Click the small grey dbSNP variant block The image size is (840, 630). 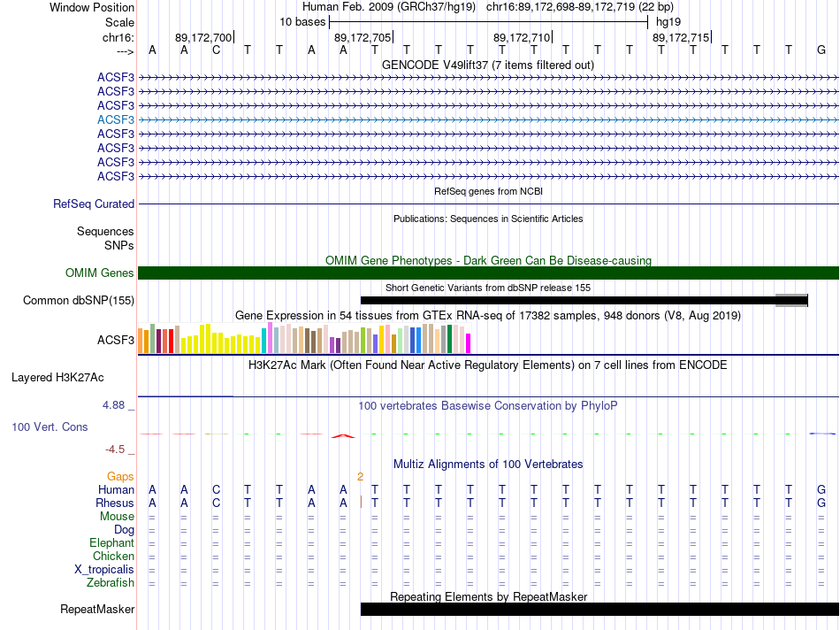[790, 300]
